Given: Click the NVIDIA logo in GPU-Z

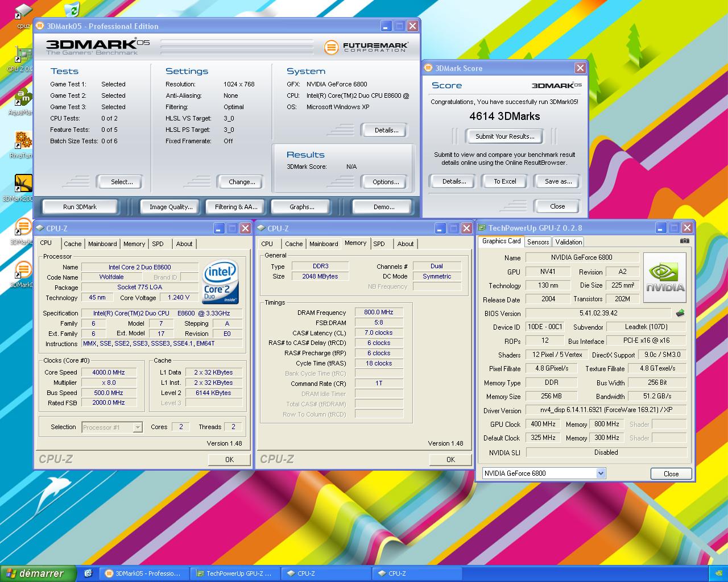Looking at the screenshot, I should click(x=664, y=277).
